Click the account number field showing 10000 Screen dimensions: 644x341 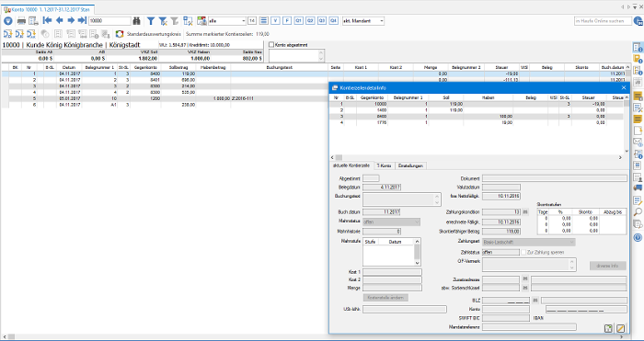(x=109, y=20)
